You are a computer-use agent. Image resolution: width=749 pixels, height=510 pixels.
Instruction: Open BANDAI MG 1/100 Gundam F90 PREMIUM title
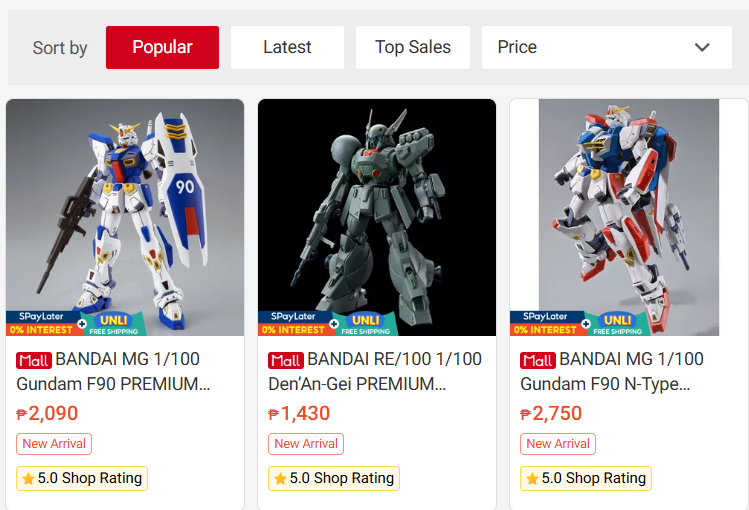114,372
